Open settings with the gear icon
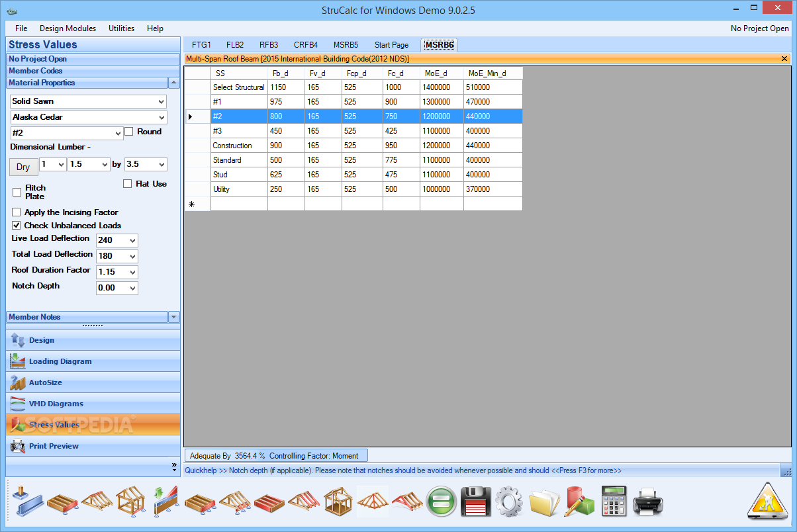Viewport: 797px width, 532px height. pyautogui.click(x=510, y=502)
